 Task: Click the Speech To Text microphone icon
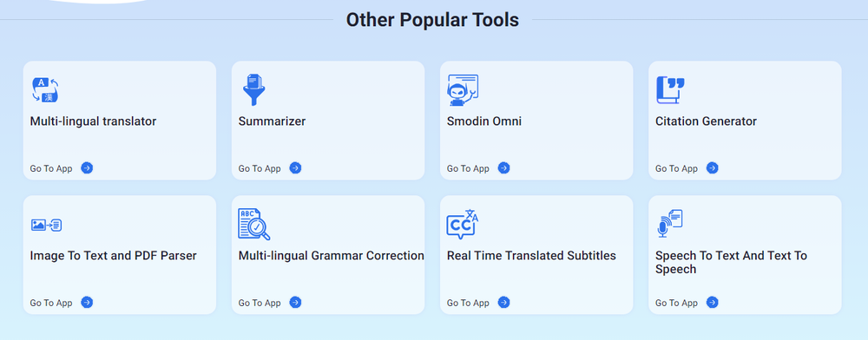click(670, 224)
